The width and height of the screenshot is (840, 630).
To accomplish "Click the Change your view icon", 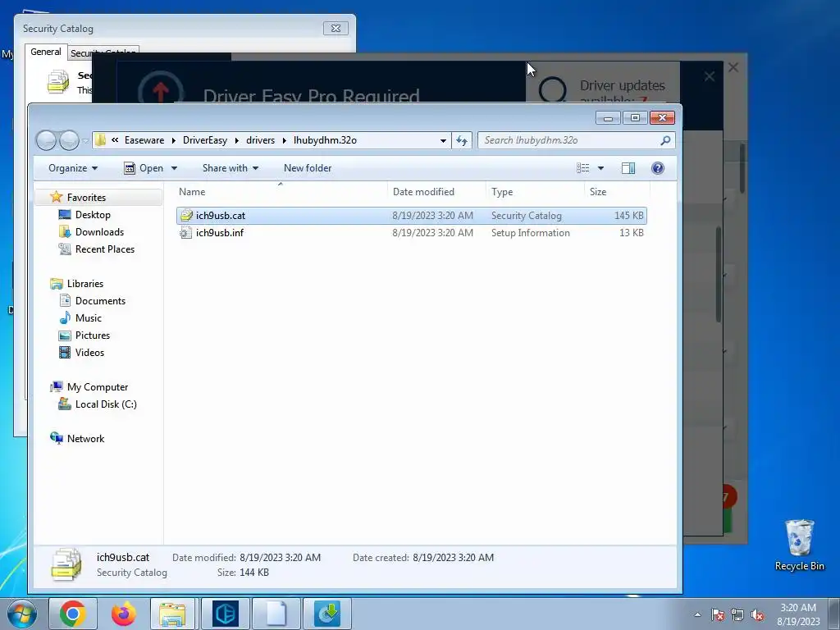I will click(583, 168).
